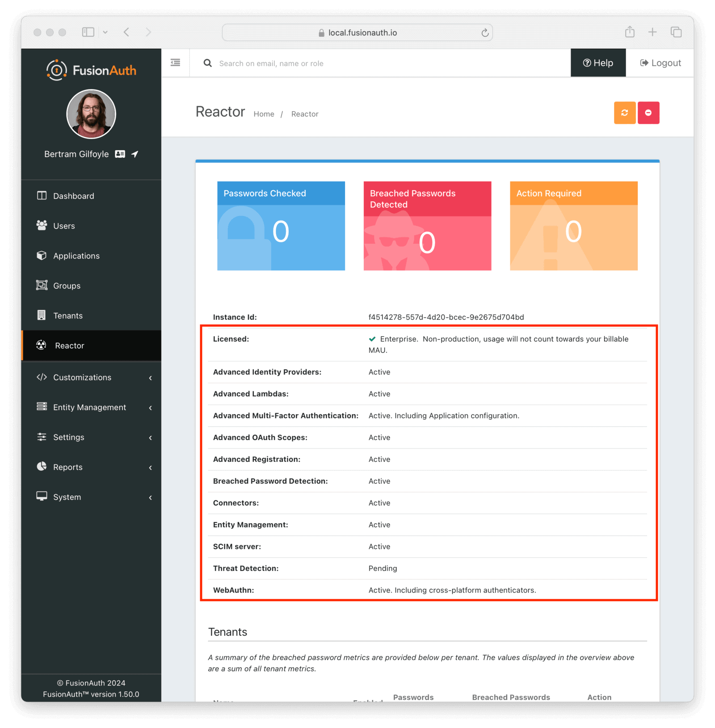Log out using the Logout link

click(660, 63)
